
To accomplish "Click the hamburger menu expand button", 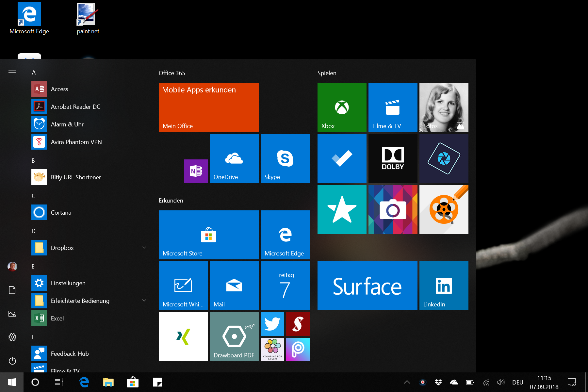I will click(12, 72).
